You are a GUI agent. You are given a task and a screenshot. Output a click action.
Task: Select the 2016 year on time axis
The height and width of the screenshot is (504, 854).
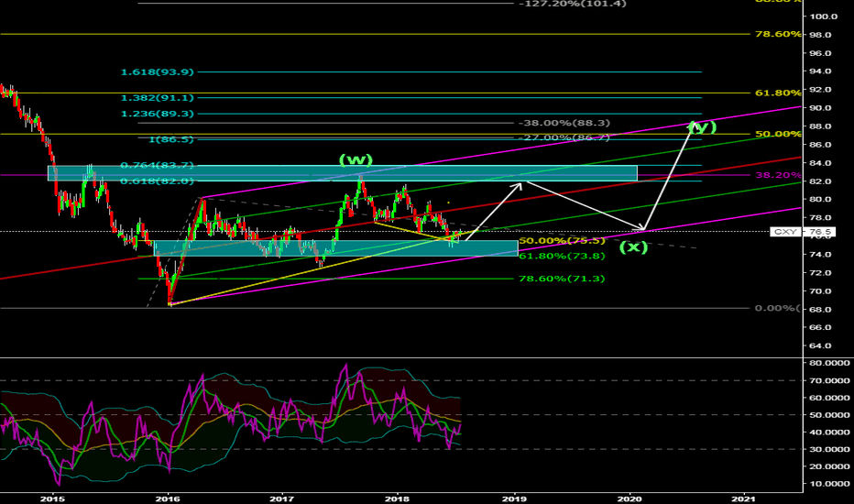point(168,499)
